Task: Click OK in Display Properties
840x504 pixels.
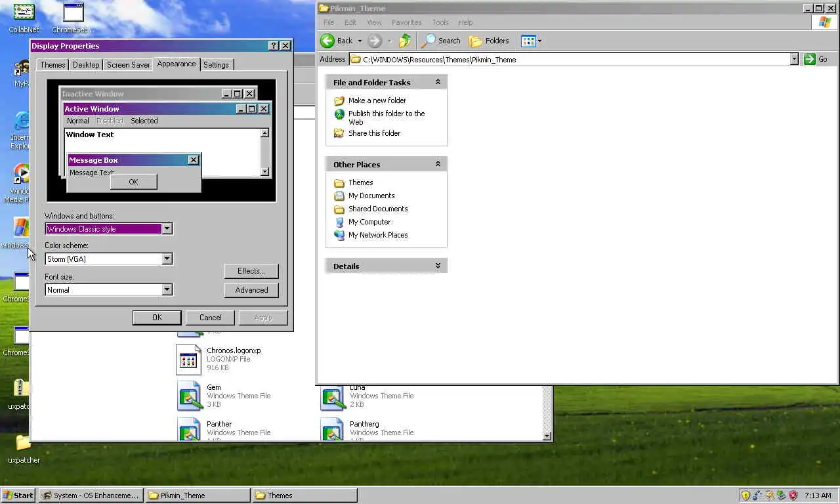Action: [157, 318]
